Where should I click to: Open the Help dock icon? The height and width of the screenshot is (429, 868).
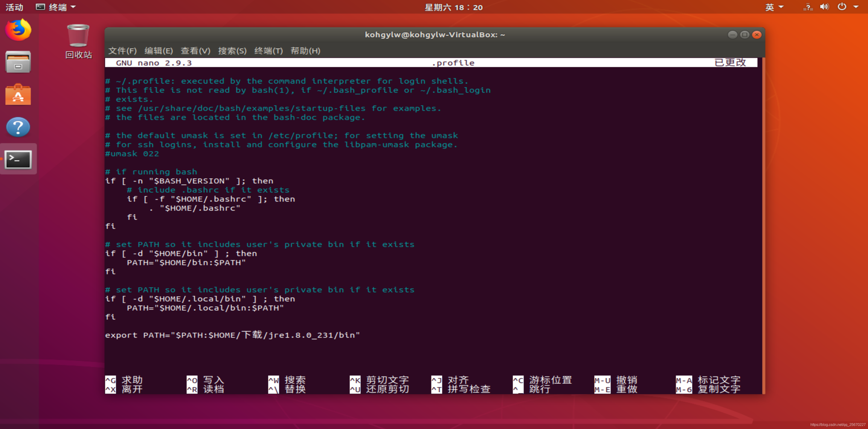(18, 127)
